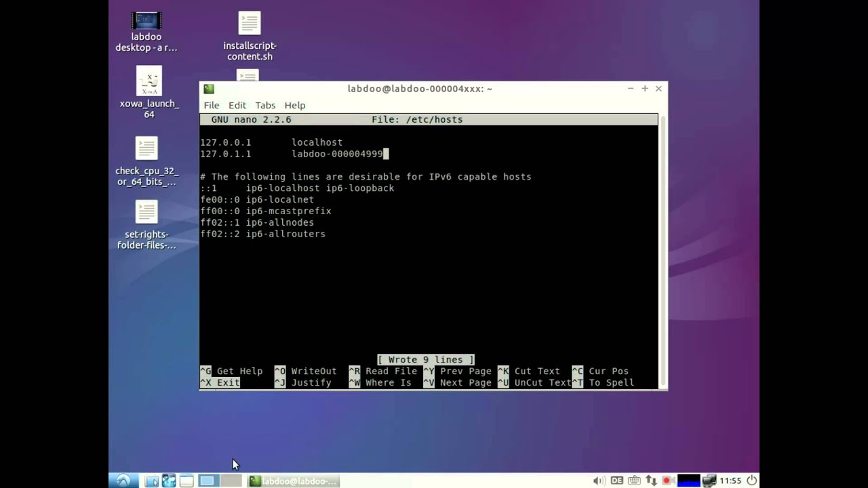Open the volume control in the system tray
The height and width of the screenshot is (488, 868).
click(x=599, y=481)
